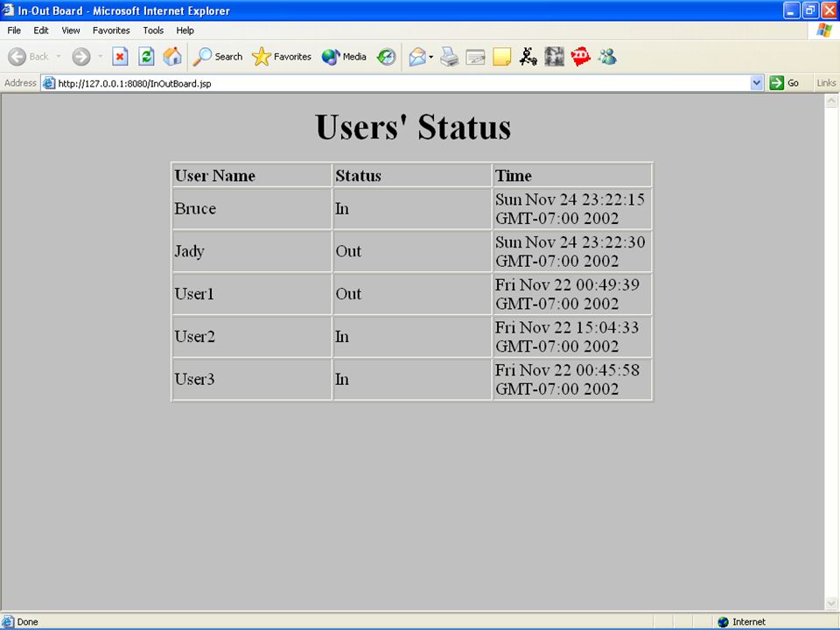
Task: Minimize the Internet Explorer window
Action: tap(791, 10)
